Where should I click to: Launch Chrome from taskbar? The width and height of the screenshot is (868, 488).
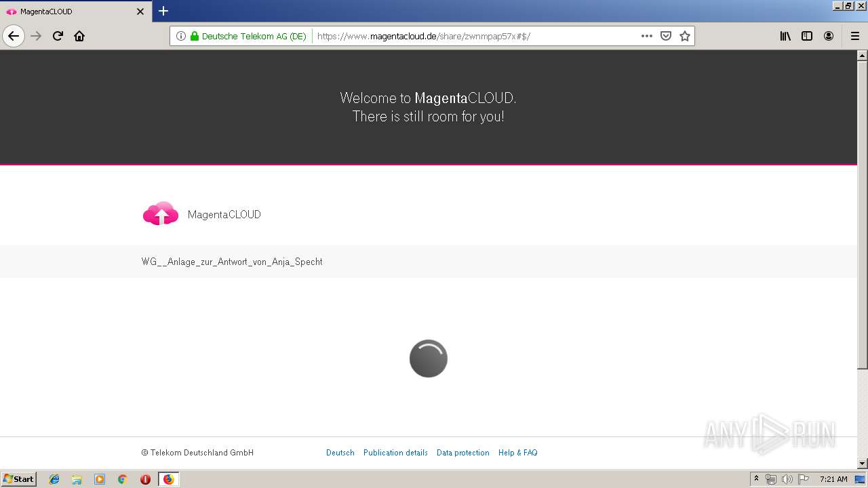point(123,479)
